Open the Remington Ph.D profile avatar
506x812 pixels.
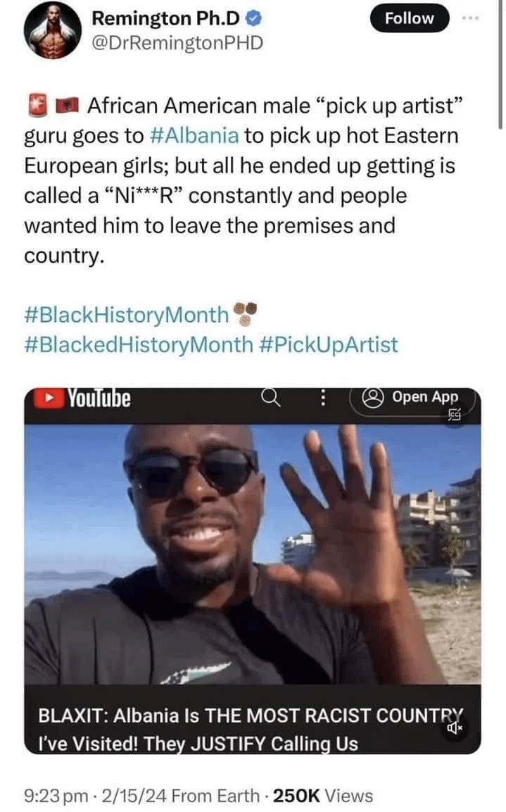[x=52, y=30]
